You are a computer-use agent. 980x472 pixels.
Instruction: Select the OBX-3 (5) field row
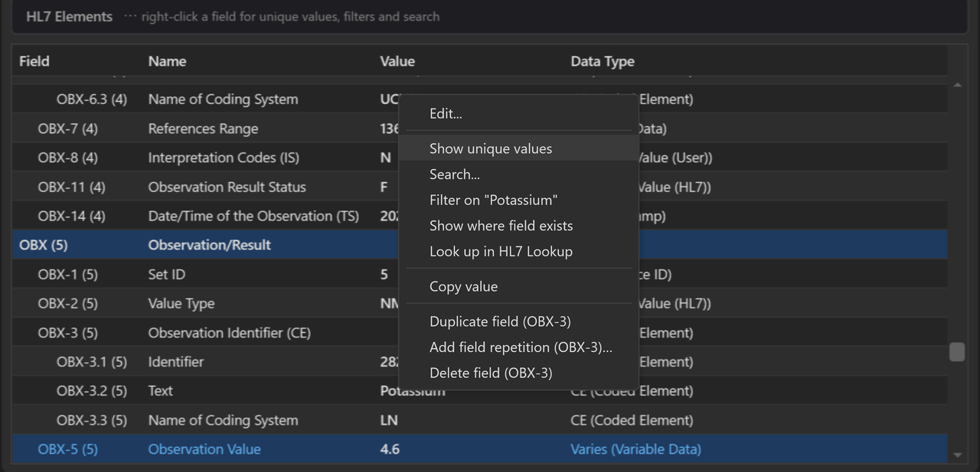tap(479, 332)
